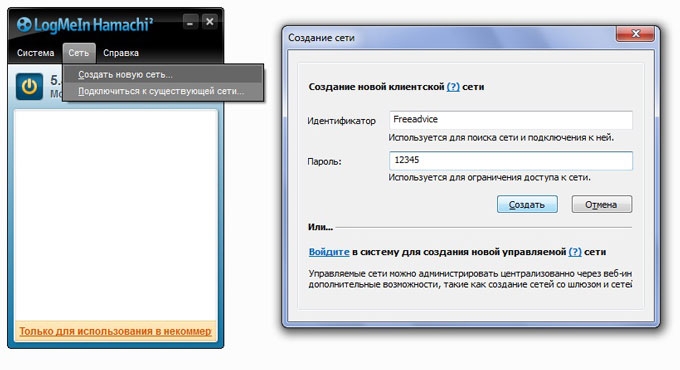Open the help (?) link next to клиентской
680x370 pixels.
click(453, 87)
